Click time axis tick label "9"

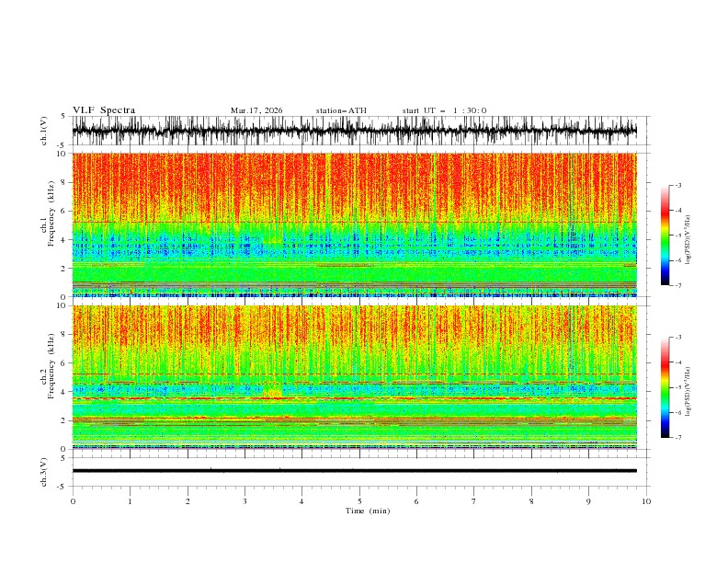click(x=588, y=501)
